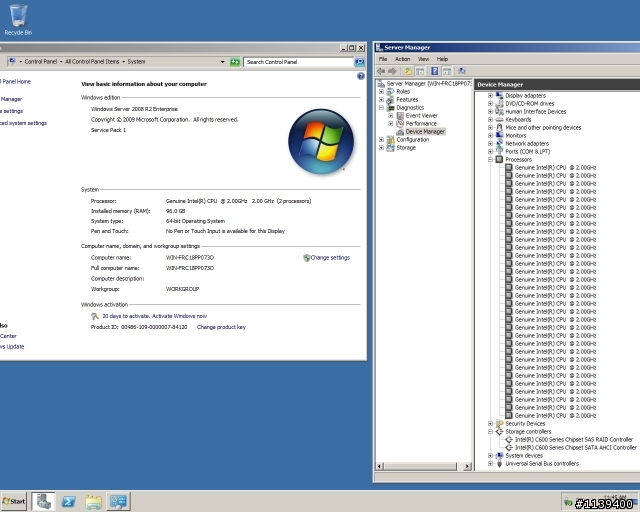Click the Forward arrow in Server Manager toolbar

392,71
